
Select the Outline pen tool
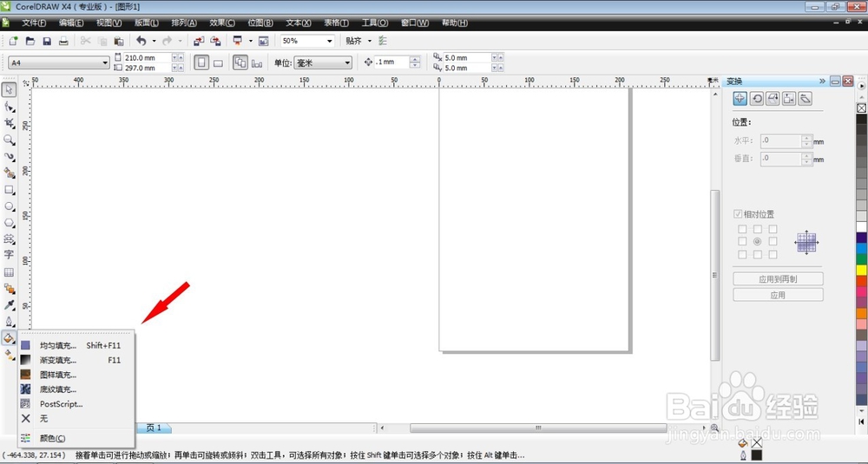[10, 321]
